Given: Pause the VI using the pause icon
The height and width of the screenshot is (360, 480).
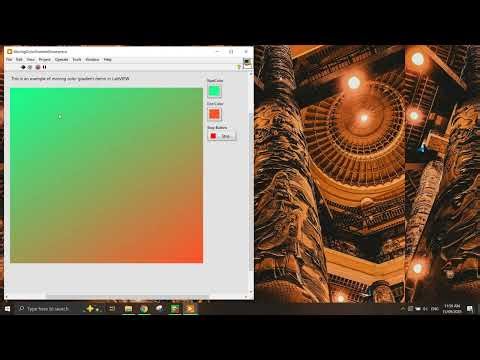Looking at the screenshot, I should [45, 67].
